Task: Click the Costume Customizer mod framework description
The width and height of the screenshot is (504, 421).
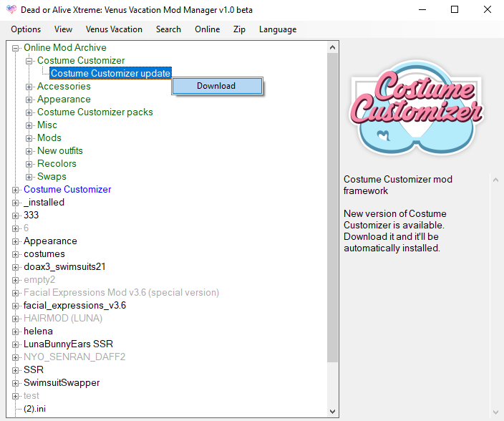Action: coord(398,185)
